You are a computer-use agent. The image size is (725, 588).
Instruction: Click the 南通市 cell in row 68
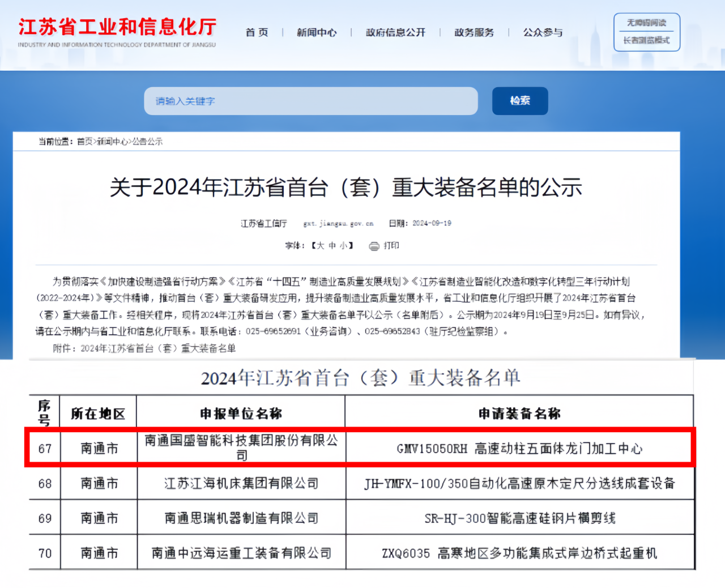pos(99,484)
